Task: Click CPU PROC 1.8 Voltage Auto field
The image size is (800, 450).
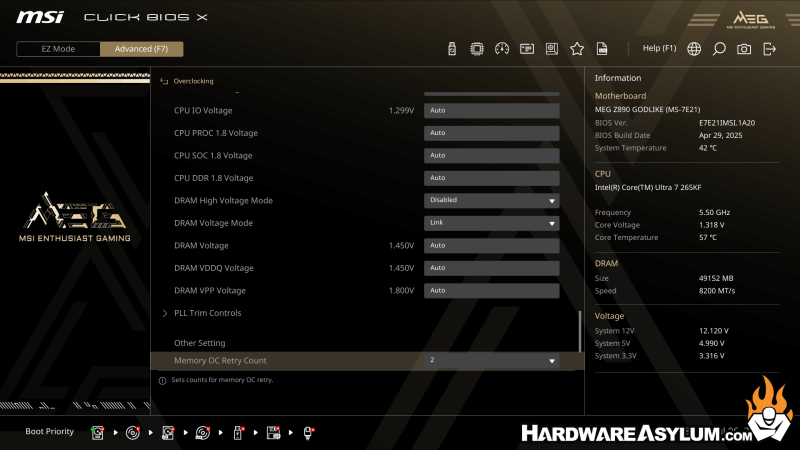Action: coord(491,133)
